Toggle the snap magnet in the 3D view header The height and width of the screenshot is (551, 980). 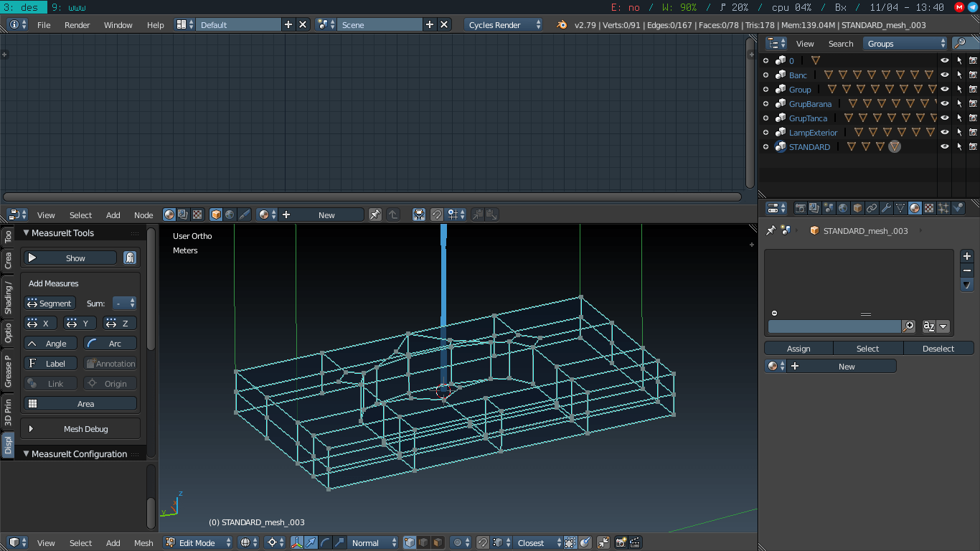click(482, 543)
